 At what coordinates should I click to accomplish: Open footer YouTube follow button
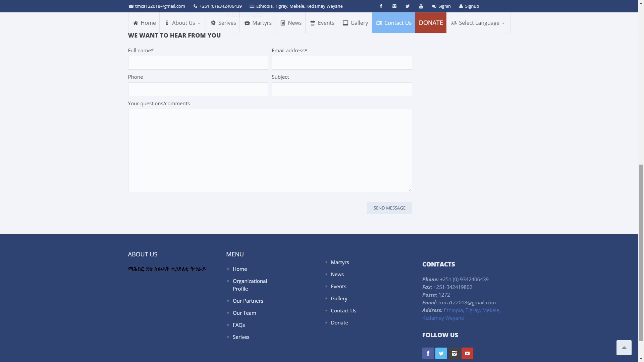point(467,353)
